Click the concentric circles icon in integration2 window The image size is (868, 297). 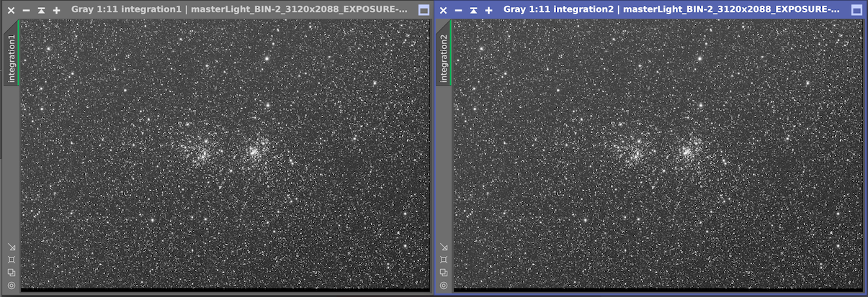[444, 285]
